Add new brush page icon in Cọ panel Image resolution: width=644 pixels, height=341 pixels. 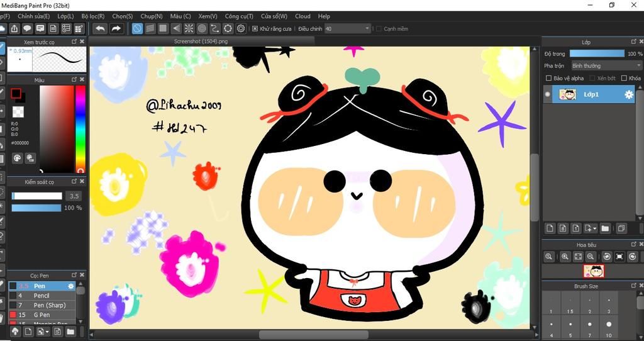(28, 331)
